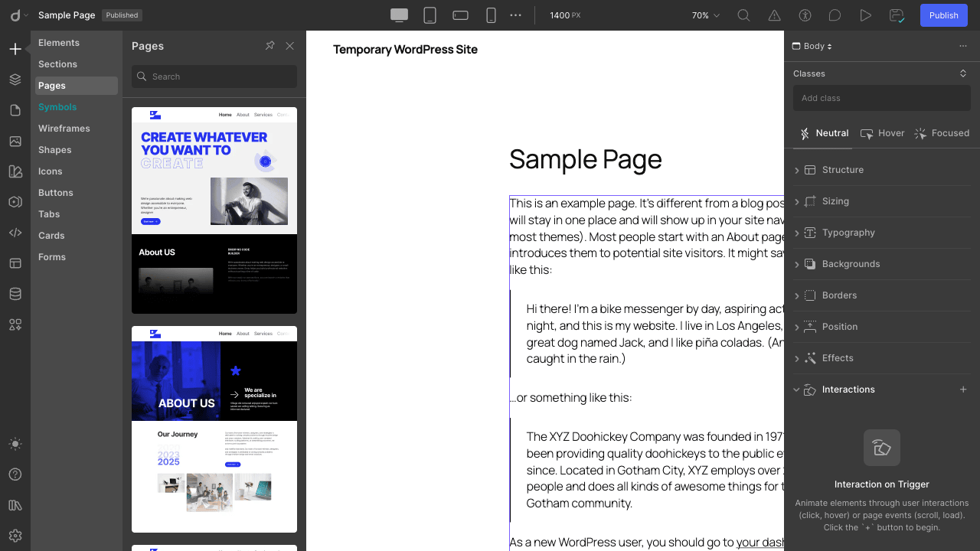Open the hexagon components icon in left rail

pyautogui.click(x=15, y=202)
